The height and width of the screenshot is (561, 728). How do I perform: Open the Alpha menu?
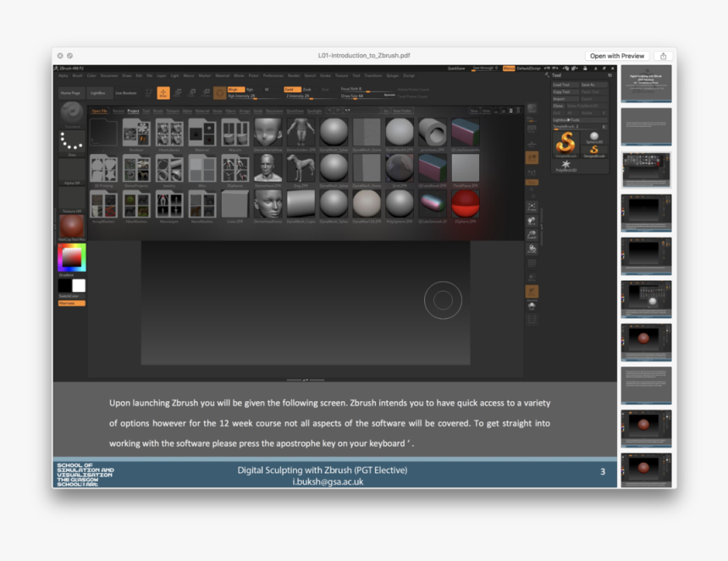pos(63,75)
